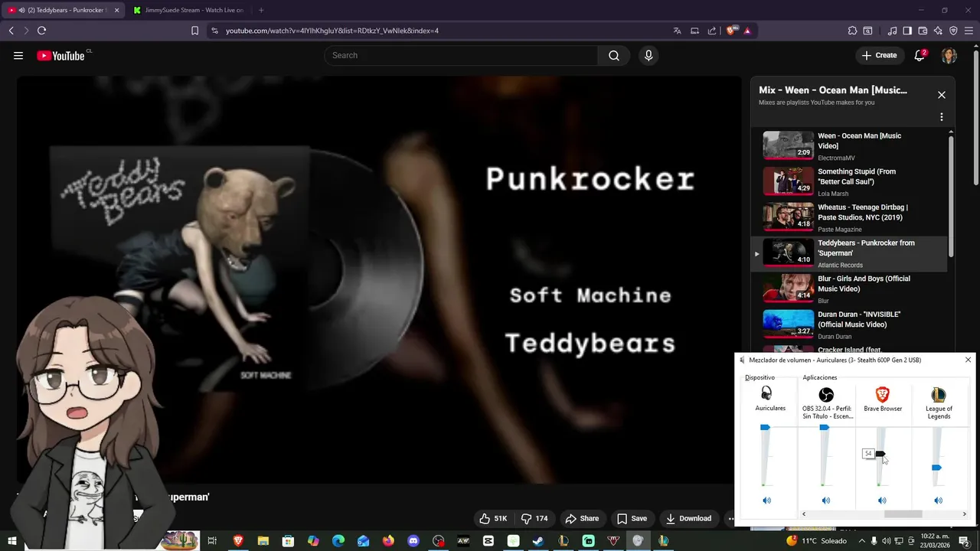
Task: Focus the YouTube Search input field
Action: point(461,55)
